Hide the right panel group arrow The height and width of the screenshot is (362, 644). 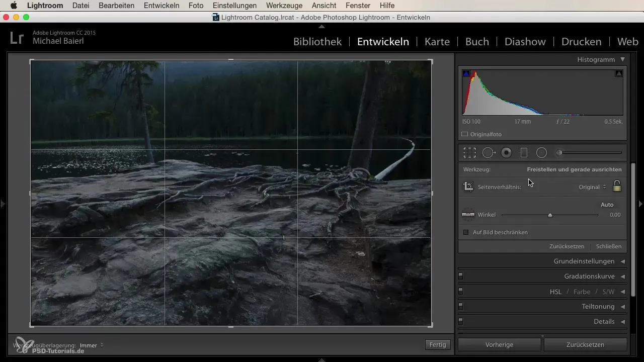(x=640, y=204)
